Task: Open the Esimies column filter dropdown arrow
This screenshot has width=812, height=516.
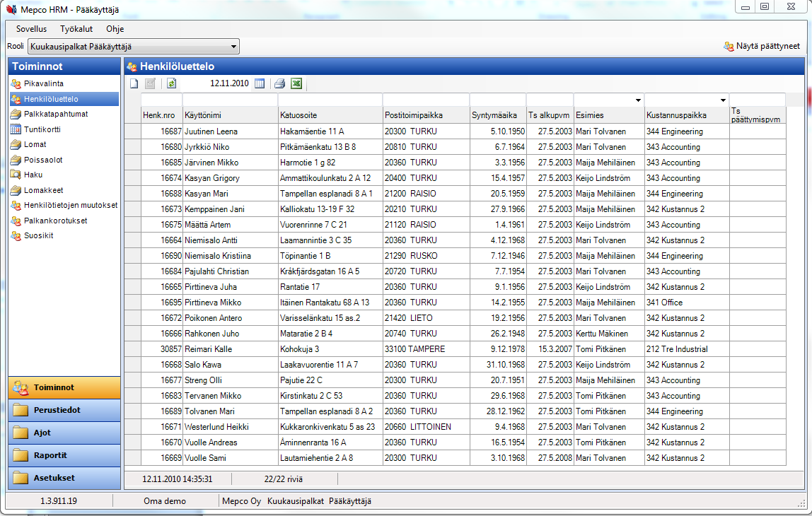Action: tap(638, 100)
